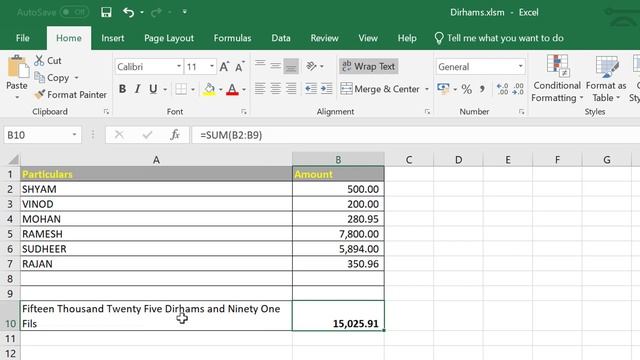Open Number format dialog launcher
The width and height of the screenshot is (640, 360).
tap(521, 111)
